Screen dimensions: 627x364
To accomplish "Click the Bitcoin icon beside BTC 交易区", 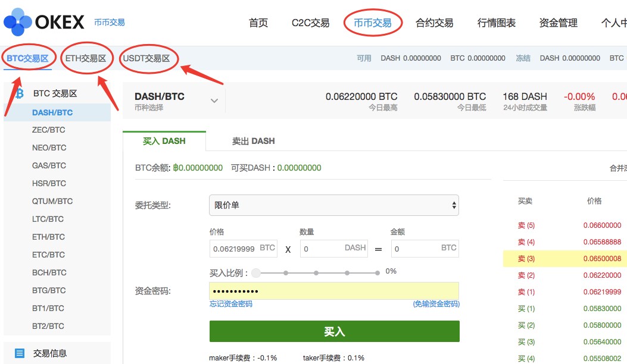I will 19,93.
